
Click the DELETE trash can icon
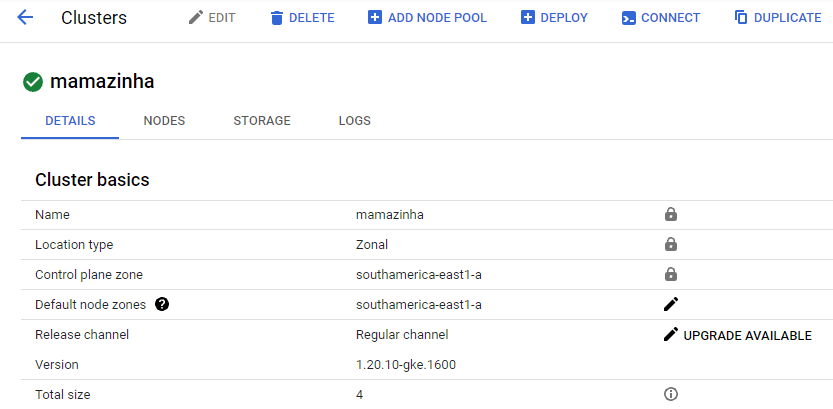click(x=276, y=18)
